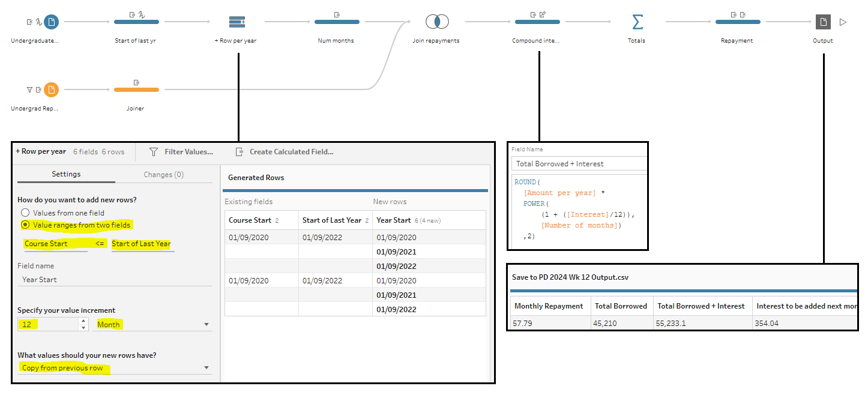Select the Undergraduate input step icon

coord(52,22)
